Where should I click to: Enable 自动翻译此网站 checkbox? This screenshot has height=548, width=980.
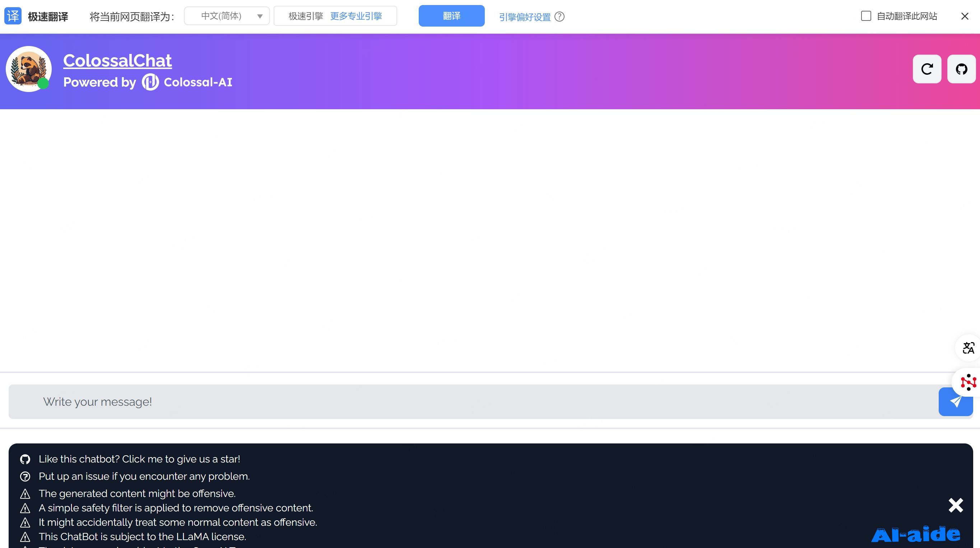pos(866,16)
